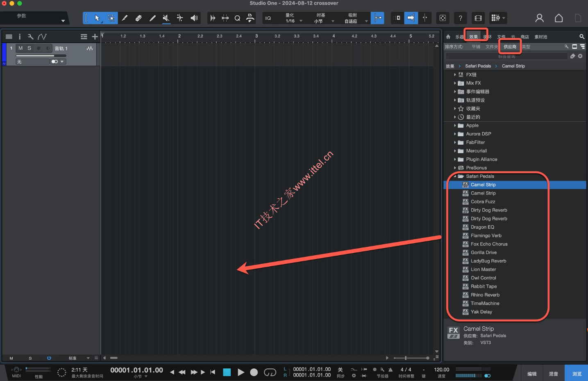Viewport: 588px width, 381px height.
Task: Select the Eraser tool
Action: [138, 18]
